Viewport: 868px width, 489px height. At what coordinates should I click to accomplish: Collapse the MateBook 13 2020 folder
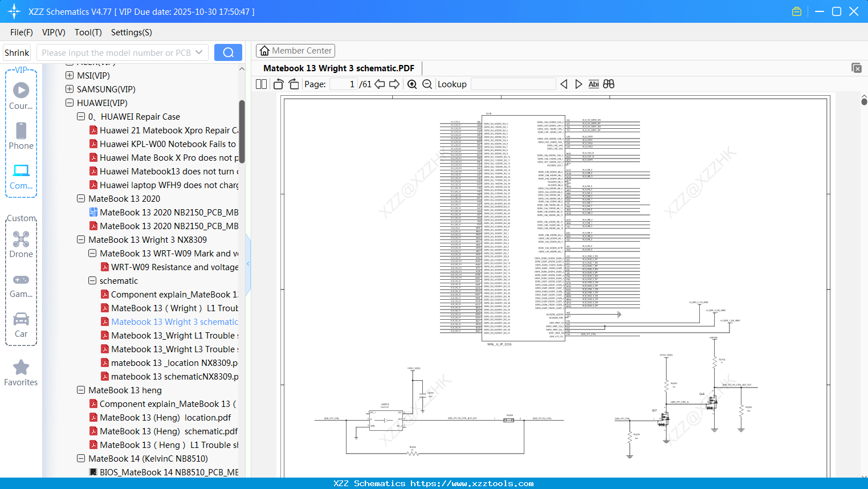pyautogui.click(x=81, y=198)
